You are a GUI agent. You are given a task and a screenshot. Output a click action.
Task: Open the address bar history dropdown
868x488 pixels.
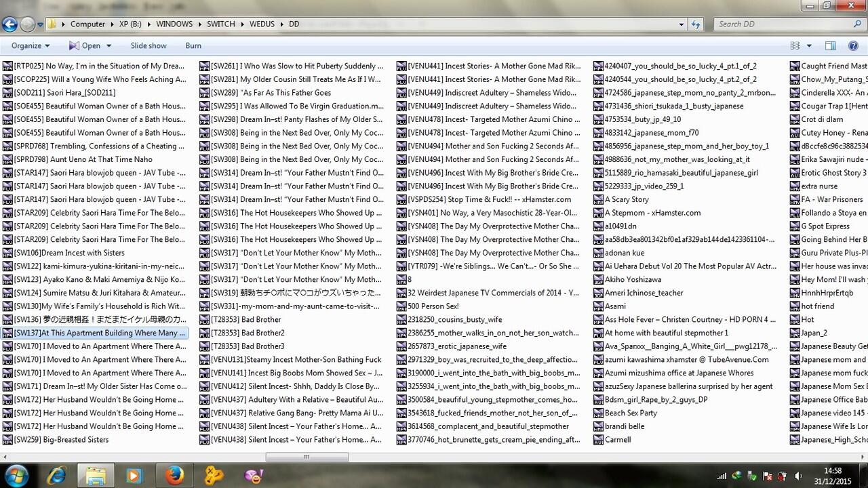click(x=682, y=24)
